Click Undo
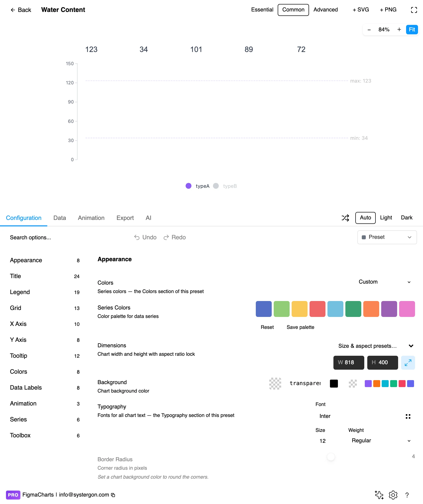This screenshot has height=504, width=423. [145, 237]
